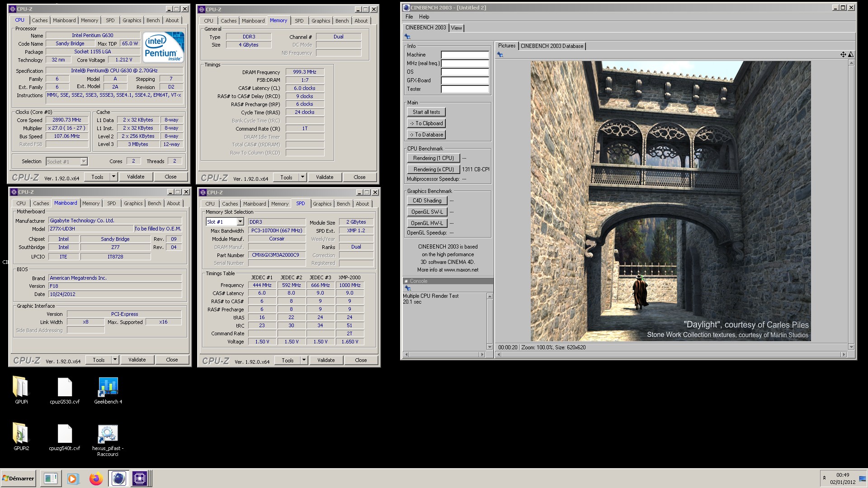Click the picture view horizontal scrollbar right arrow
The width and height of the screenshot is (868, 488).
pyautogui.click(x=844, y=355)
